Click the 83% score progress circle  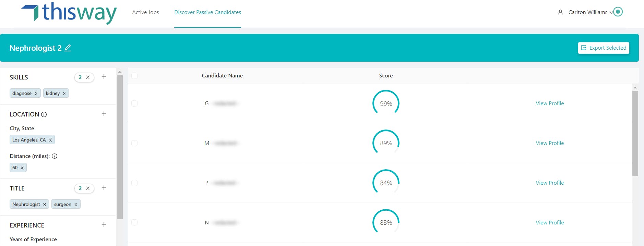pos(386,222)
